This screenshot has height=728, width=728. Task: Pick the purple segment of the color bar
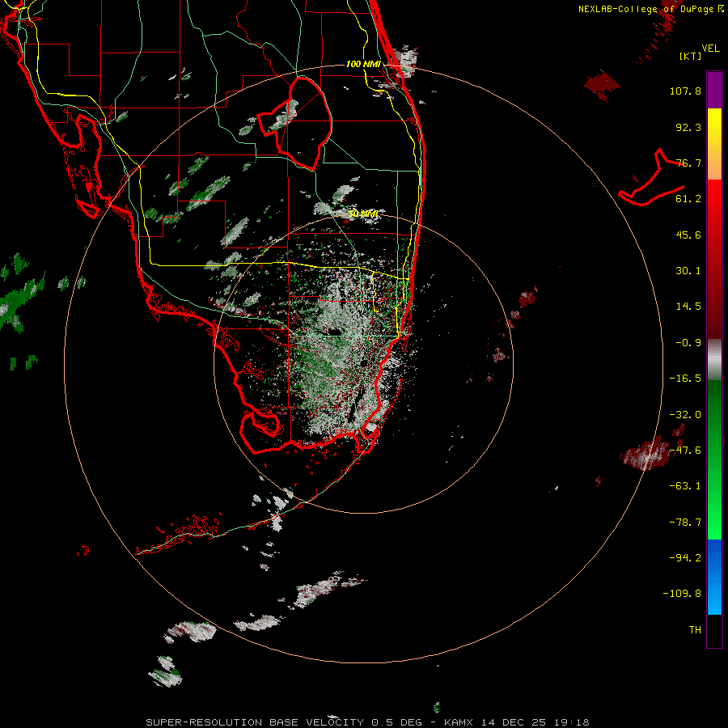[x=714, y=90]
